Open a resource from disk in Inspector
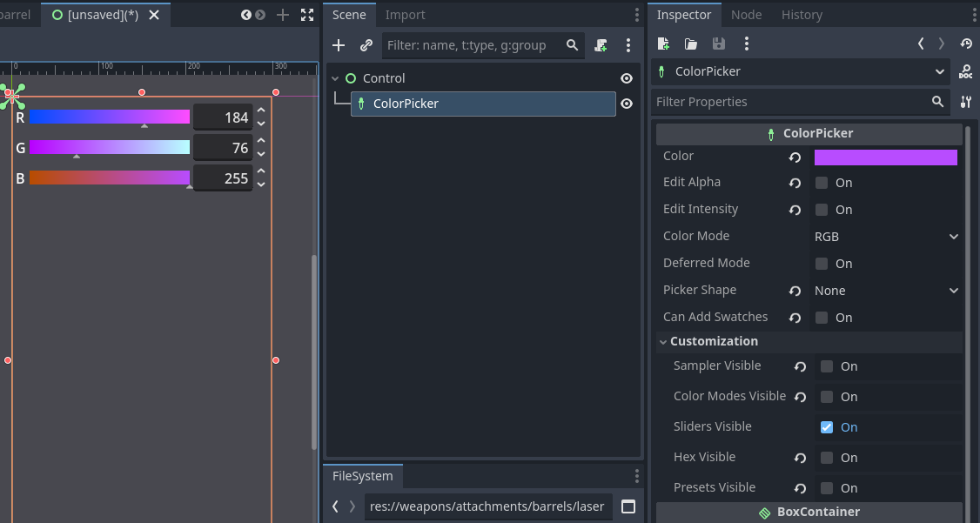This screenshot has width=980, height=523. [x=691, y=44]
